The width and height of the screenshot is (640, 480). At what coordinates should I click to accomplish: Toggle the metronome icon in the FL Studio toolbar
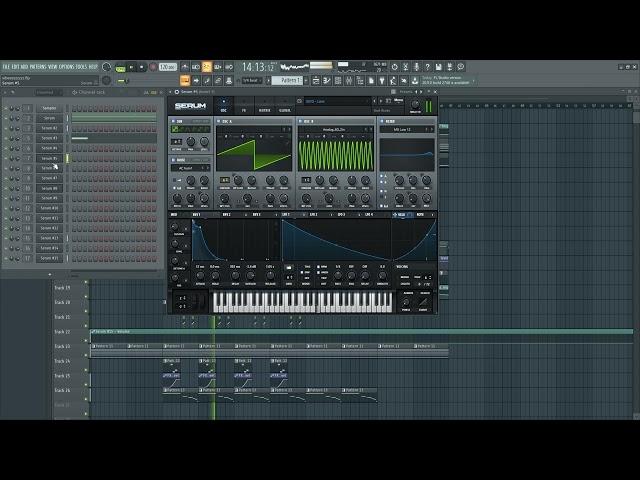click(x=185, y=67)
